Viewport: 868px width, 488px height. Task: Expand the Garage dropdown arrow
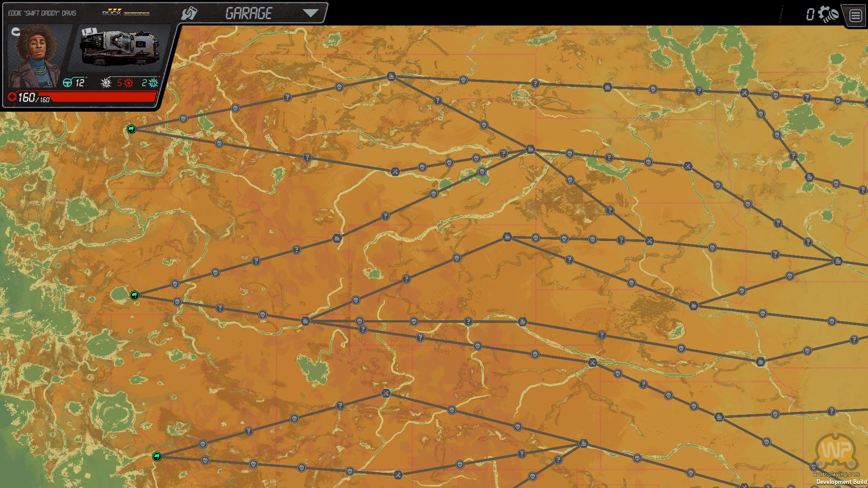(x=310, y=13)
